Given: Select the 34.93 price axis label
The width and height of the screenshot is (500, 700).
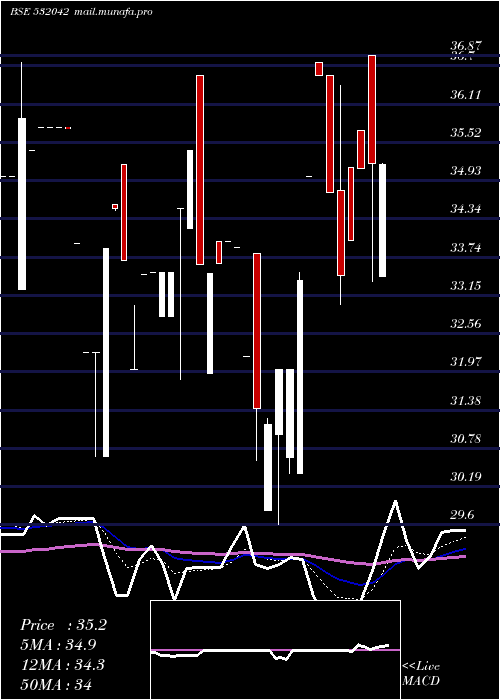Looking at the screenshot, I should coord(466,171).
